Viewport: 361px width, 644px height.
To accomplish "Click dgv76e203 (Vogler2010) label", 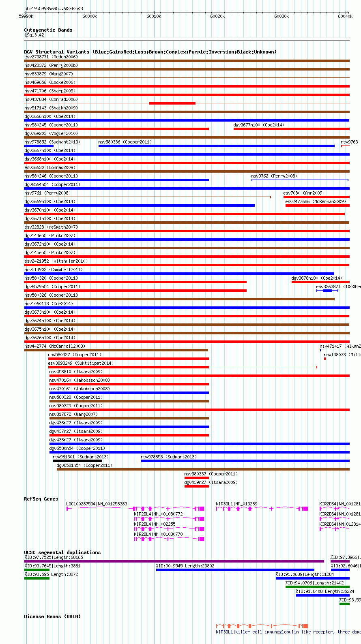I will 51,133.
